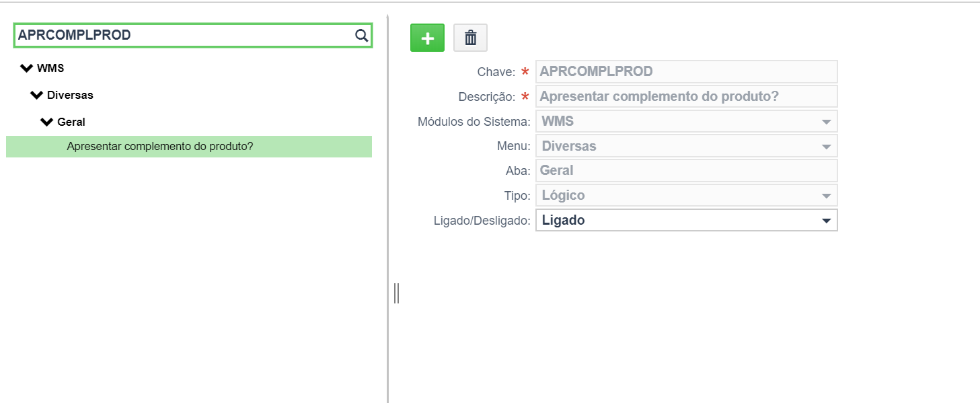Open the Módulos do Sistema dropdown arrow

pyautogui.click(x=827, y=122)
